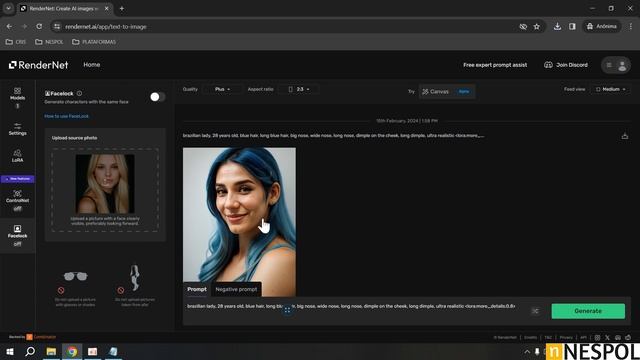The width and height of the screenshot is (640, 360).
Task: Open the Models sidebar panel
Action: tap(17, 97)
